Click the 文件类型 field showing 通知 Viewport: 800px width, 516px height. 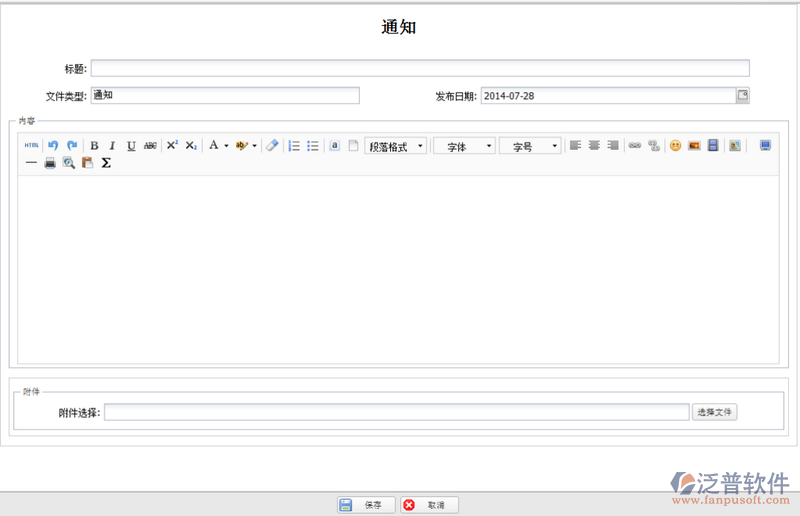click(x=226, y=95)
